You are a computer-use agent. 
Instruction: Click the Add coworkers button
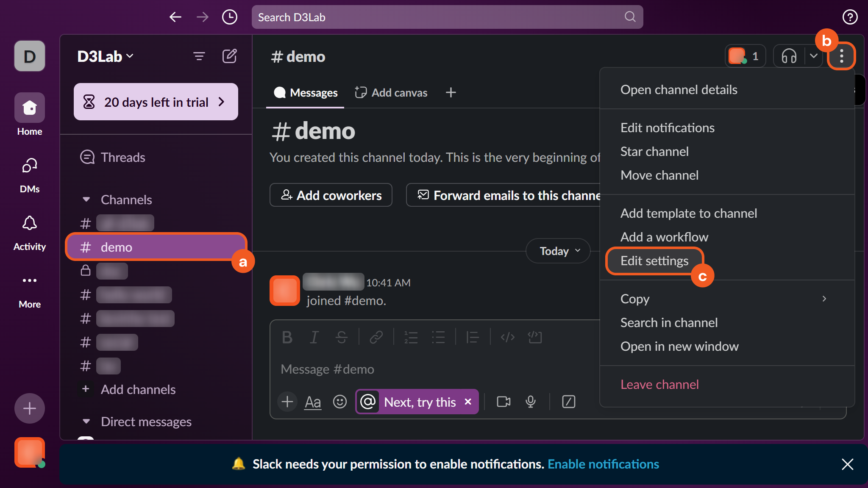pos(331,195)
